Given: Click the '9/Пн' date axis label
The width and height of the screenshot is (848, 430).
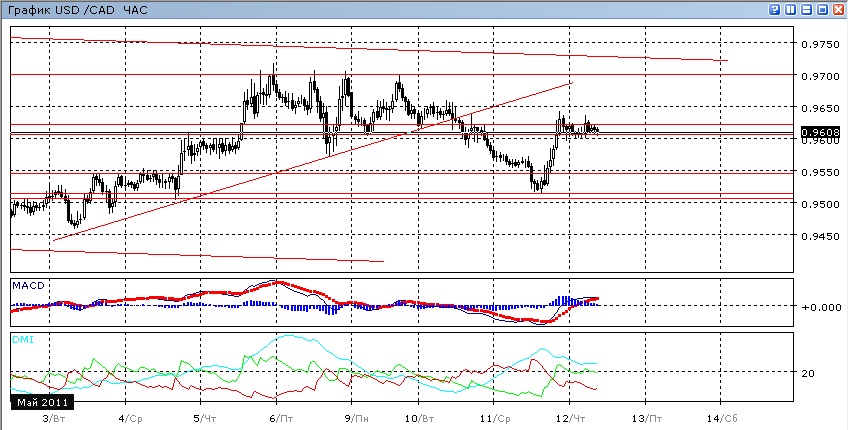Looking at the screenshot, I should (x=355, y=418).
